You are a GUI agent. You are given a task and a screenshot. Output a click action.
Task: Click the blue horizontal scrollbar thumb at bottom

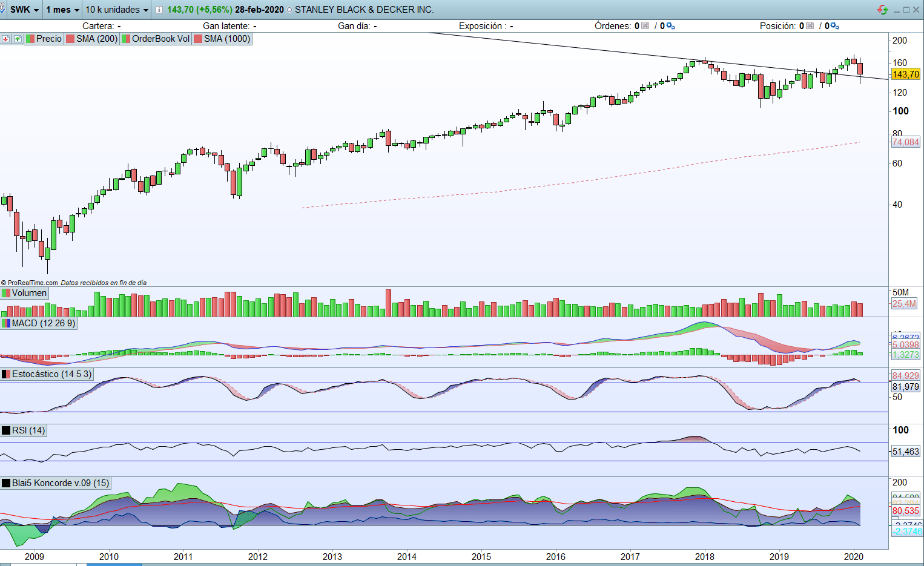[x=114, y=564]
